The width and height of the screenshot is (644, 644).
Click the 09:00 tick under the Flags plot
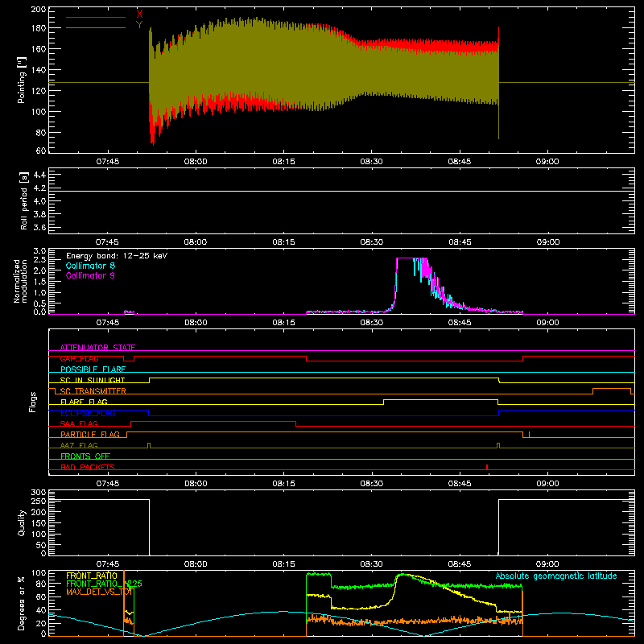(547, 484)
